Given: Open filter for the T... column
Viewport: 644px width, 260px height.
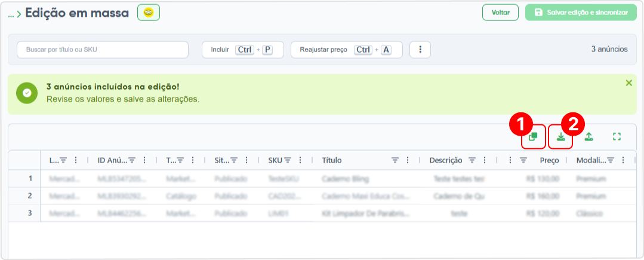Looking at the screenshot, I should [x=180, y=160].
